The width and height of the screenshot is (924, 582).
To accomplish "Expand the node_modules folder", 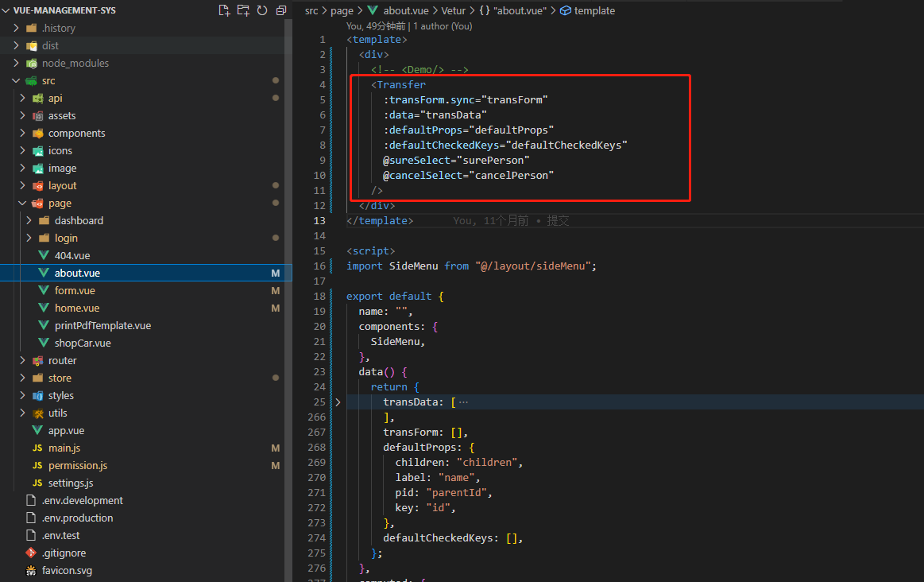I will (x=16, y=63).
